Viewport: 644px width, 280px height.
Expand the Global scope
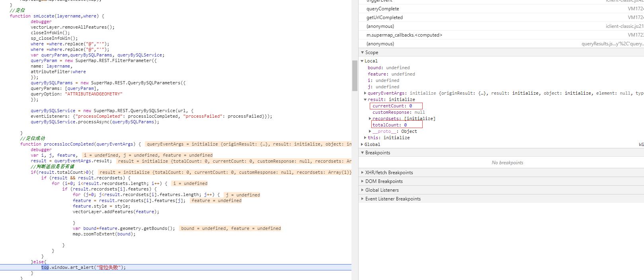pyautogui.click(x=362, y=144)
